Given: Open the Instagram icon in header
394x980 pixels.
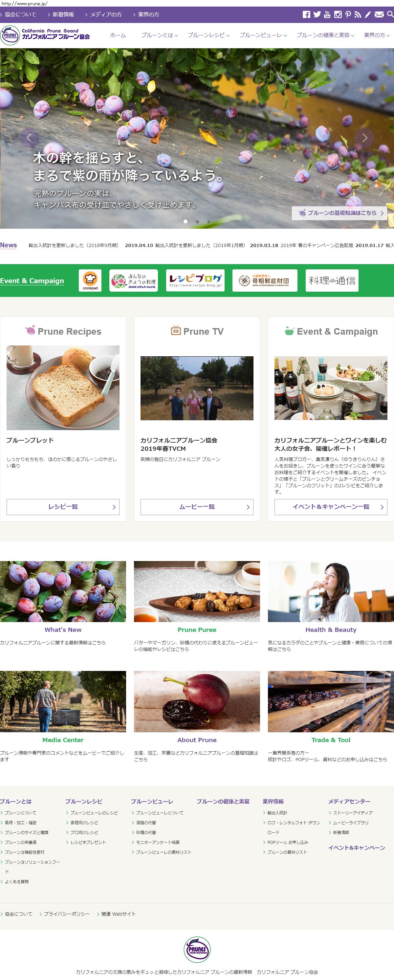Looking at the screenshot, I should 338,14.
